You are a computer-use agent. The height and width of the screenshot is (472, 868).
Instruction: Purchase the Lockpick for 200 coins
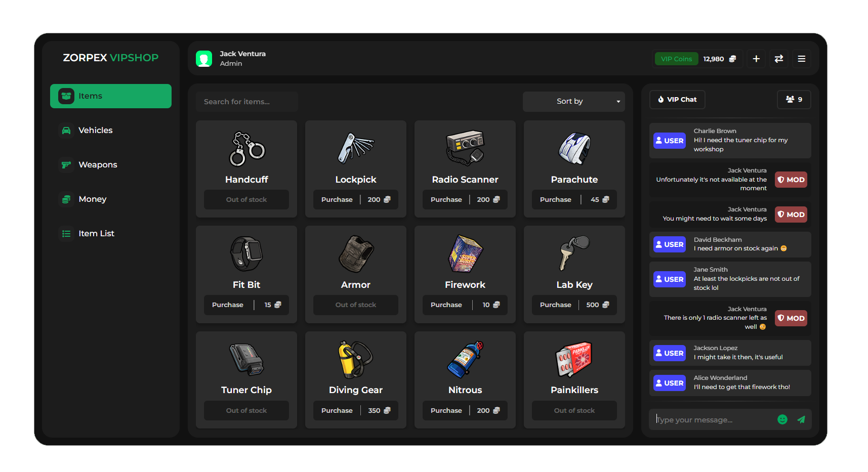click(356, 200)
